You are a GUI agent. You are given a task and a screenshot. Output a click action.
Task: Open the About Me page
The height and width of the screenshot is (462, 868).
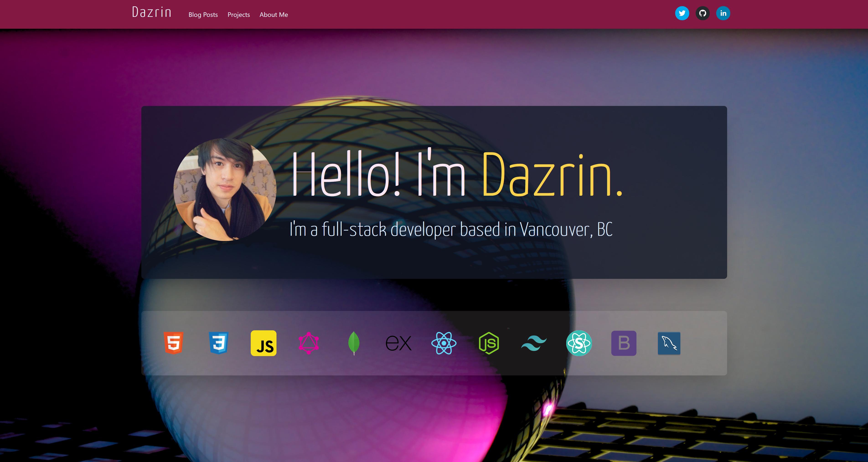pyautogui.click(x=274, y=15)
